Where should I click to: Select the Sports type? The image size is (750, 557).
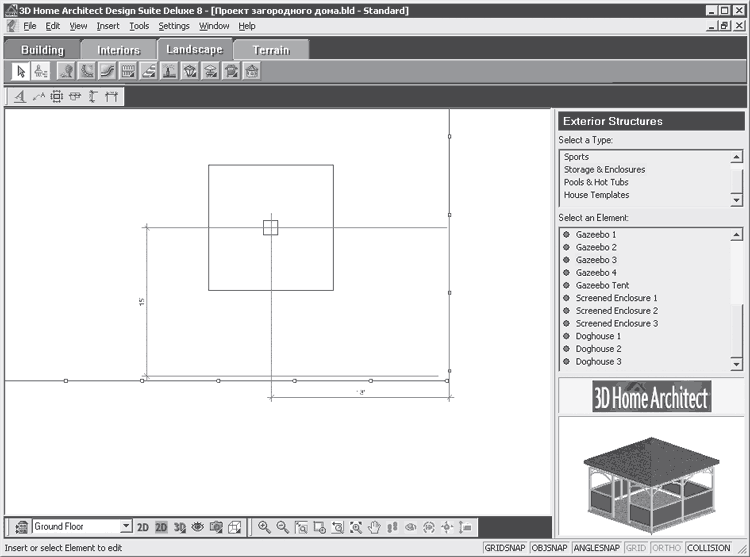coord(576,157)
